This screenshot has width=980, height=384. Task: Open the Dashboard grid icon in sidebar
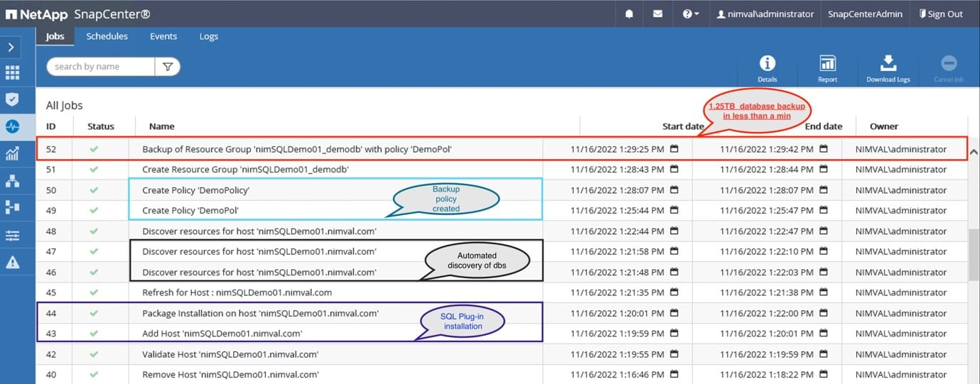(12, 72)
